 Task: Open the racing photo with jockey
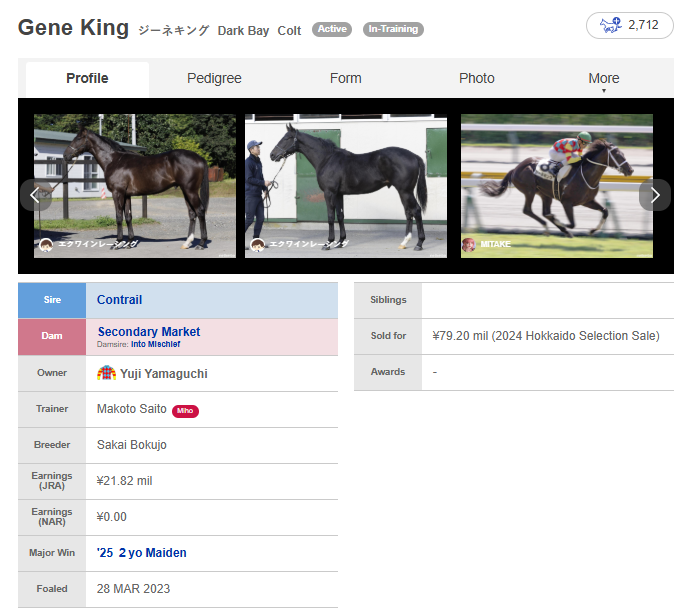click(557, 186)
